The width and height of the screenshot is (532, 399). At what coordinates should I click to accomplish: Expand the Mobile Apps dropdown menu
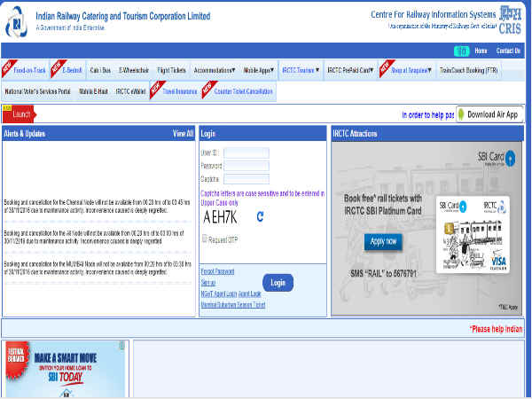pos(259,71)
